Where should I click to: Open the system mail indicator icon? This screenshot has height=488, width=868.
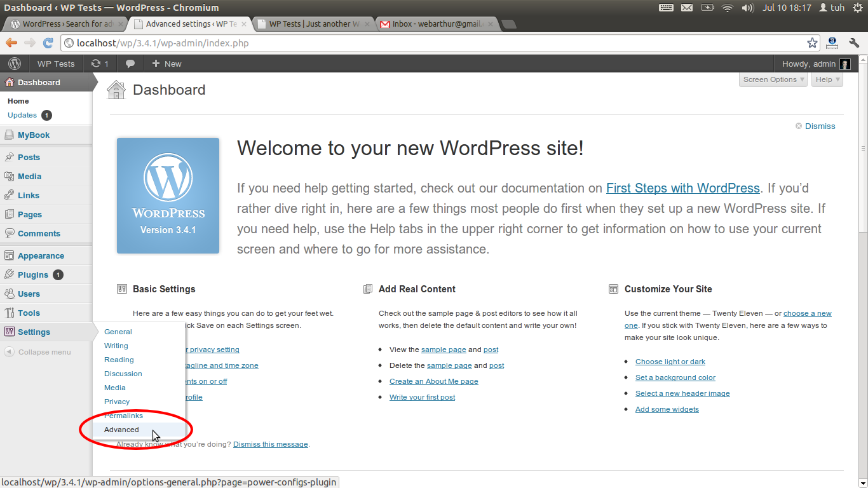687,8
